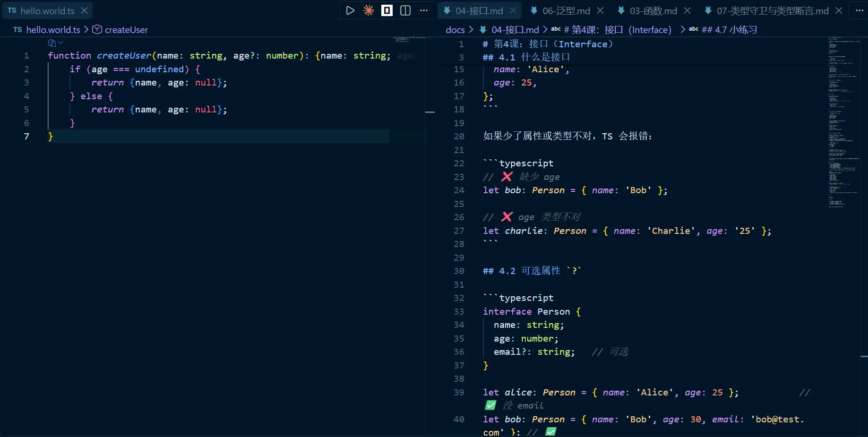This screenshot has height=437, width=868.
Task: Switch to the 06-泛型.md tab
Action: click(x=566, y=10)
